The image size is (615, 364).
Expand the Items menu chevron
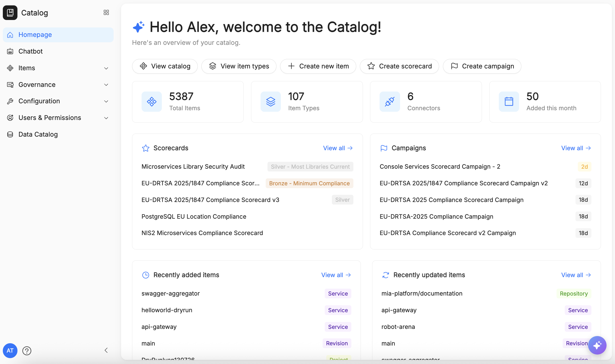pyautogui.click(x=106, y=68)
